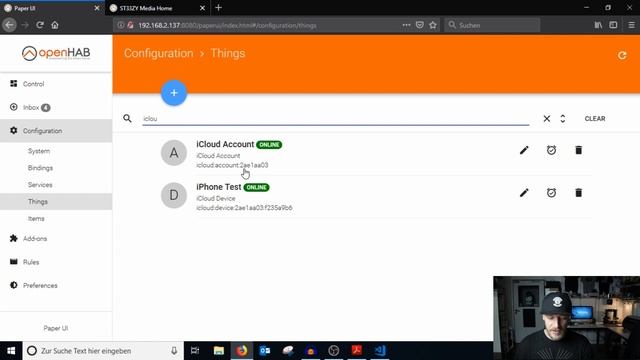Delete the iCloud Account thing
Image resolution: width=640 pixels, height=360 pixels.
pyautogui.click(x=578, y=150)
